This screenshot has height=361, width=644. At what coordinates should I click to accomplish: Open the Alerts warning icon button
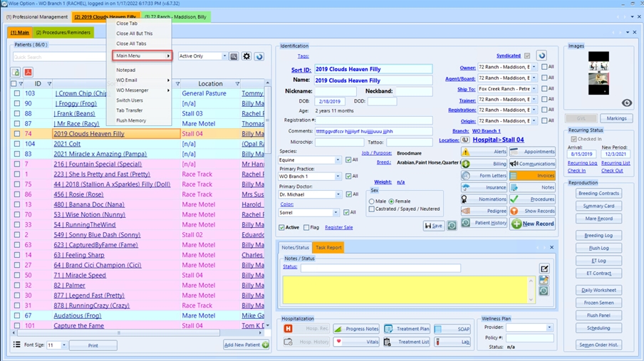pyautogui.click(x=484, y=152)
